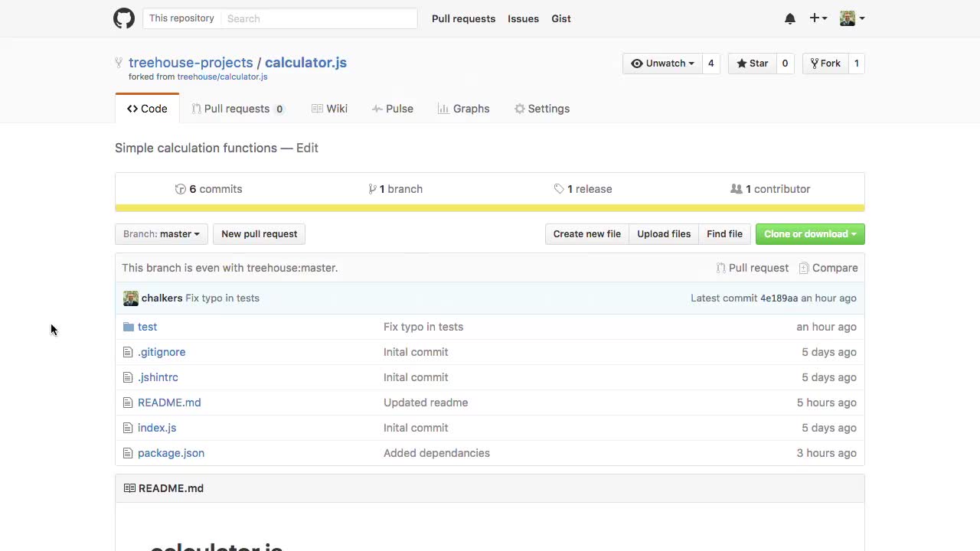Select the Code tab
The image size is (980, 551).
tap(147, 109)
